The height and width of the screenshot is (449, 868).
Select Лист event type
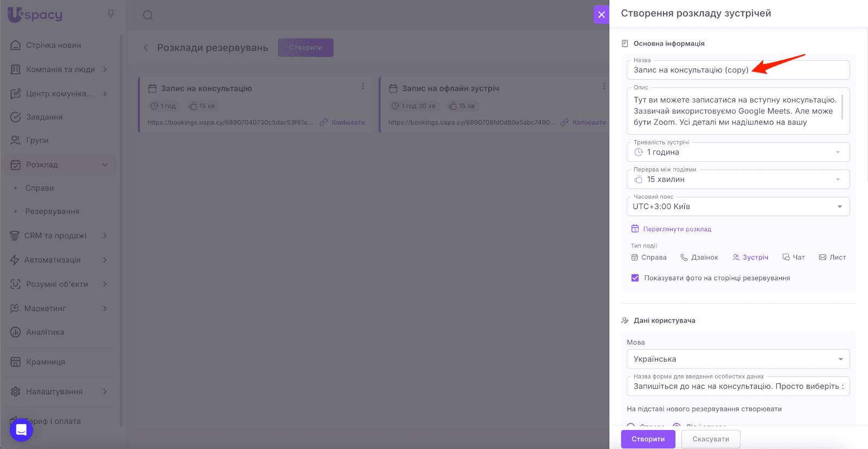click(x=832, y=257)
